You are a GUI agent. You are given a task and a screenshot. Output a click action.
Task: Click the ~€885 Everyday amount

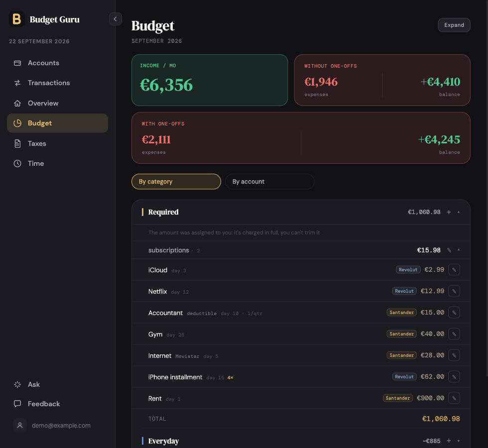point(431,441)
